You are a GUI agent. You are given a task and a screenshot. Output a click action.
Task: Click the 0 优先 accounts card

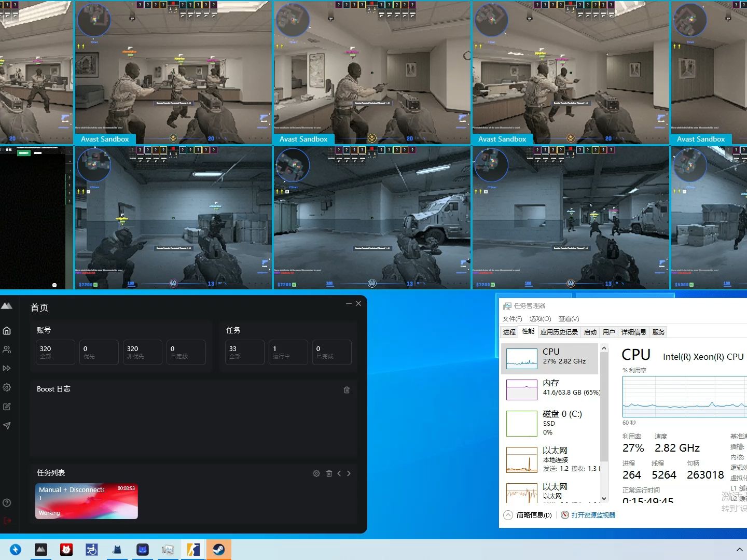click(99, 352)
